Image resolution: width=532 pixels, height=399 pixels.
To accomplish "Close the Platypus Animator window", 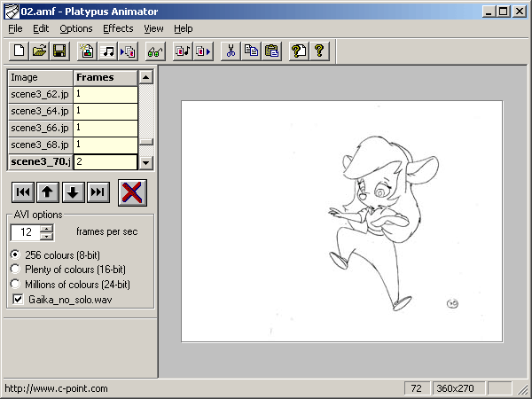I will tap(520, 12).
